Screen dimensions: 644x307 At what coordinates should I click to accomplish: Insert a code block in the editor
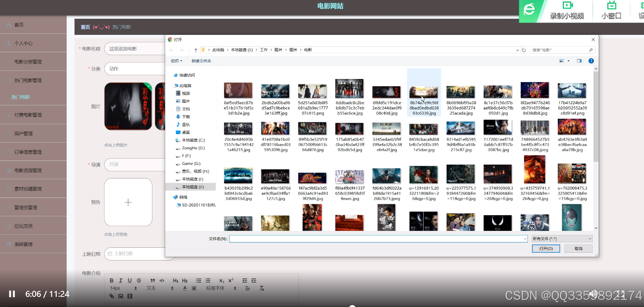tap(162, 280)
